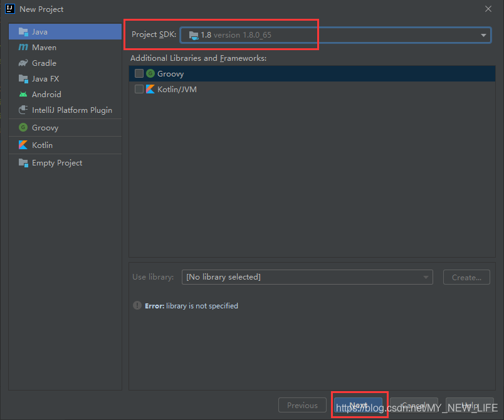Click the Groovy icon in frameworks list
Image resolution: width=504 pixels, height=420 pixels.
click(x=150, y=73)
